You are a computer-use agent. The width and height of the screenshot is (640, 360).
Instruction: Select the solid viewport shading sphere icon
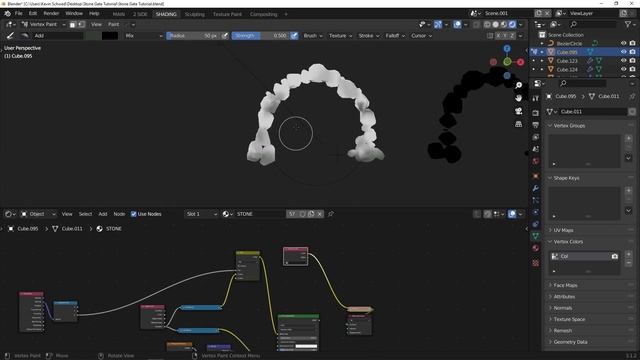[496, 24]
